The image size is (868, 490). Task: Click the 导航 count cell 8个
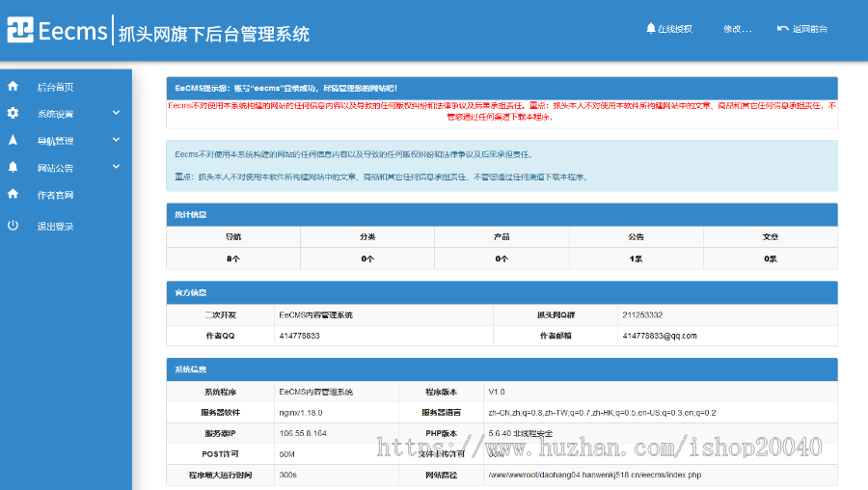tap(233, 259)
